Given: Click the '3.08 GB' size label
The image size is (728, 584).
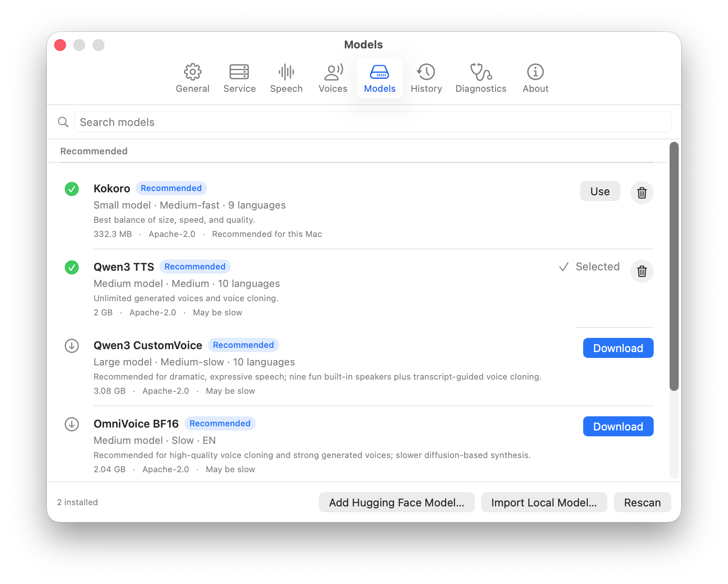Looking at the screenshot, I should coord(109,391).
